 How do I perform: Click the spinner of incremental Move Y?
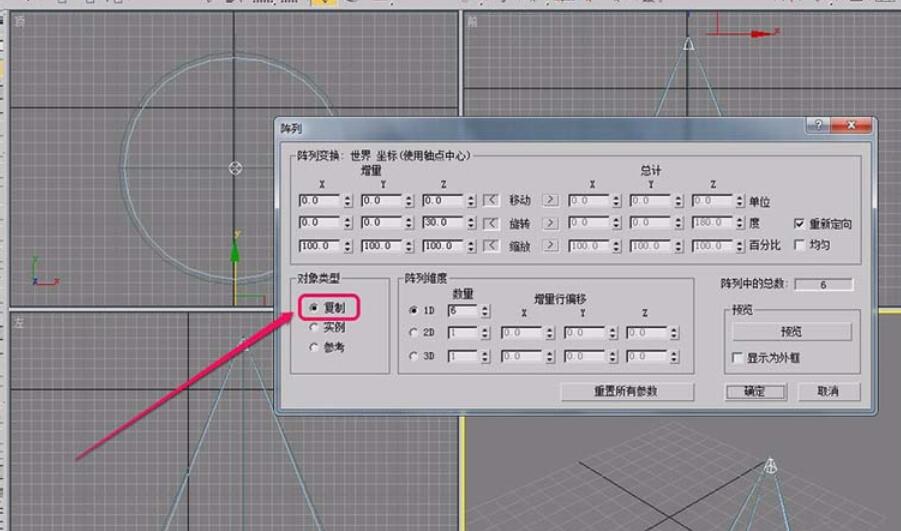(409, 201)
